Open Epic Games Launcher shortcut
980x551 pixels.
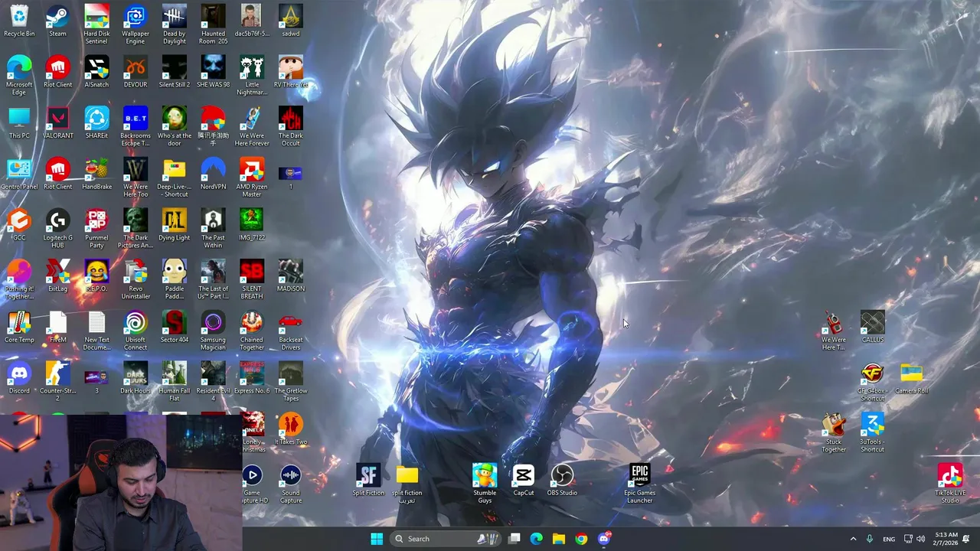[640, 484]
